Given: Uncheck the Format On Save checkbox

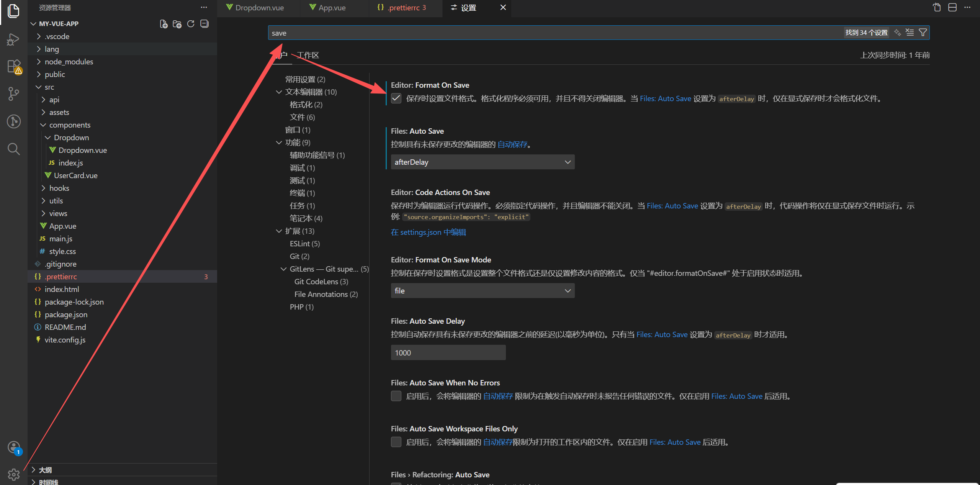Looking at the screenshot, I should click(x=396, y=98).
